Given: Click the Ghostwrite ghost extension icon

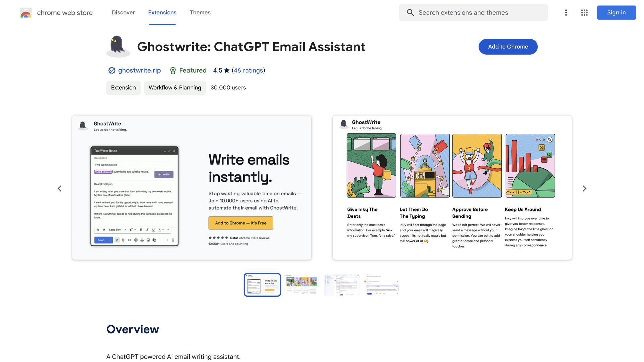Looking at the screenshot, I should (118, 46).
